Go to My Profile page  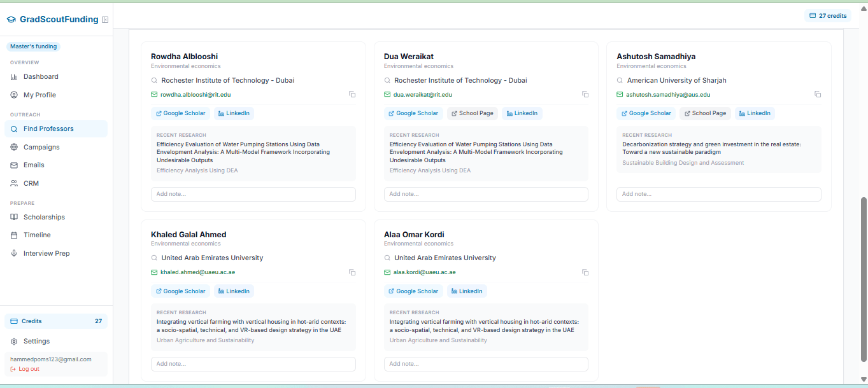tap(56, 95)
